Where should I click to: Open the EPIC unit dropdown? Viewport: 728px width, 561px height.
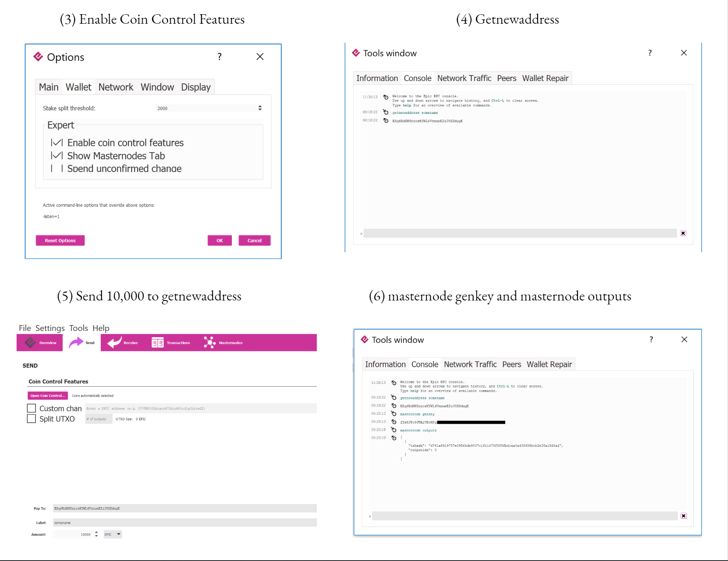click(x=113, y=535)
